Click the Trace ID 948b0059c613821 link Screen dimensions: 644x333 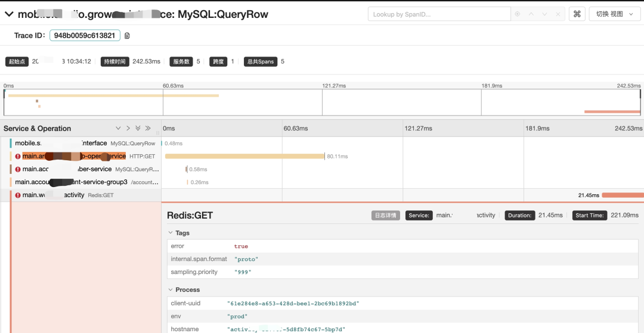(85, 36)
